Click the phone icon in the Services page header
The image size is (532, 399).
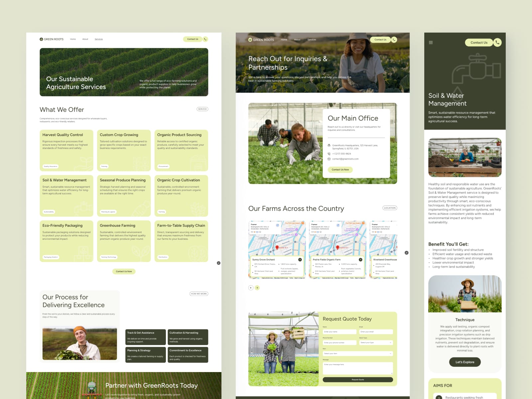205,39
